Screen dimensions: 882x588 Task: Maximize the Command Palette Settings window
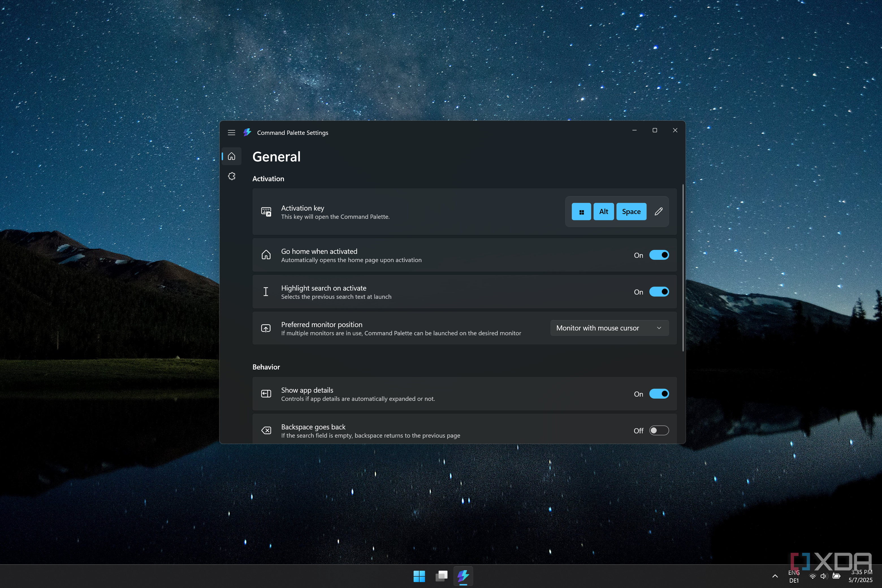[x=655, y=130]
